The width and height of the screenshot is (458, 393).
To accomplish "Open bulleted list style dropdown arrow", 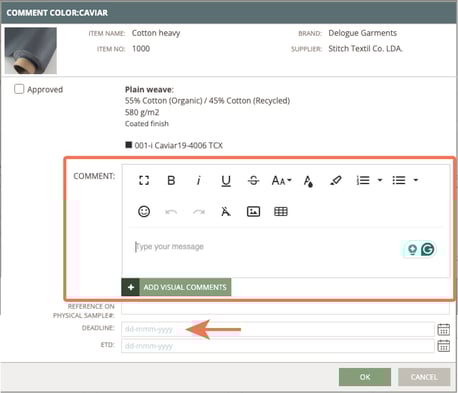I will pos(416,180).
